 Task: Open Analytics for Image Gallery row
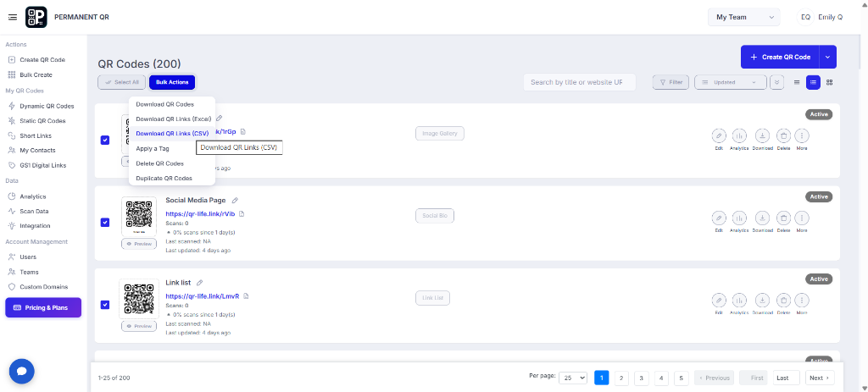(x=739, y=135)
